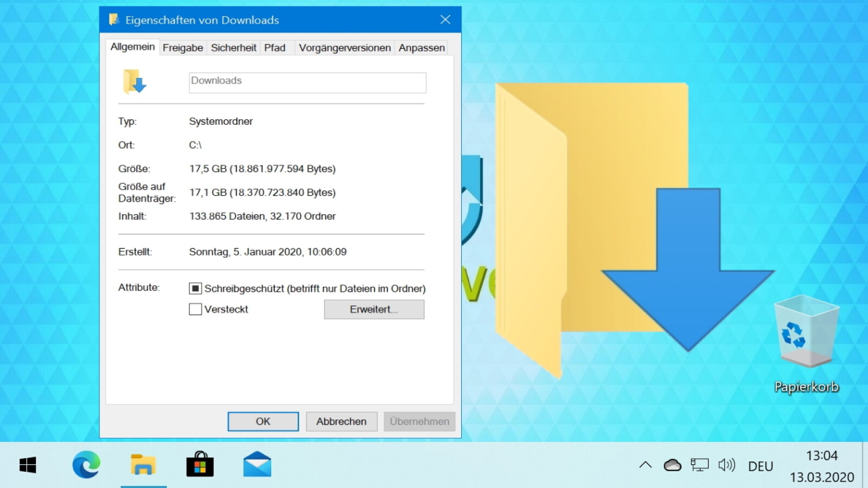Open the volume speaker control
This screenshot has width=868, height=488.
tap(727, 465)
